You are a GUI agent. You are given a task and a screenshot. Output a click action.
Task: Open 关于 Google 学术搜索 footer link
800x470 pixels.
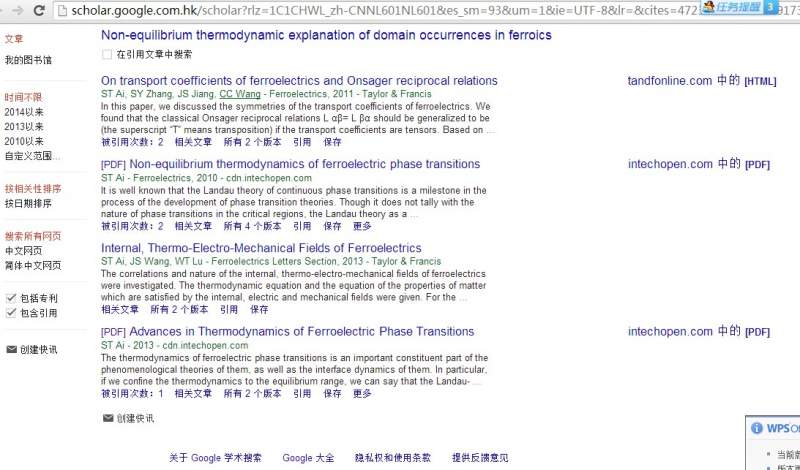click(215, 458)
